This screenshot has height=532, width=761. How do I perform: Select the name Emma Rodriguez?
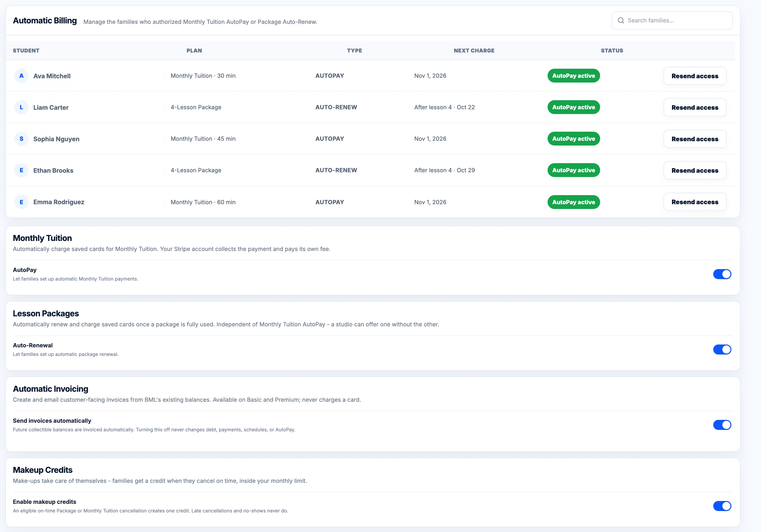pyautogui.click(x=59, y=202)
